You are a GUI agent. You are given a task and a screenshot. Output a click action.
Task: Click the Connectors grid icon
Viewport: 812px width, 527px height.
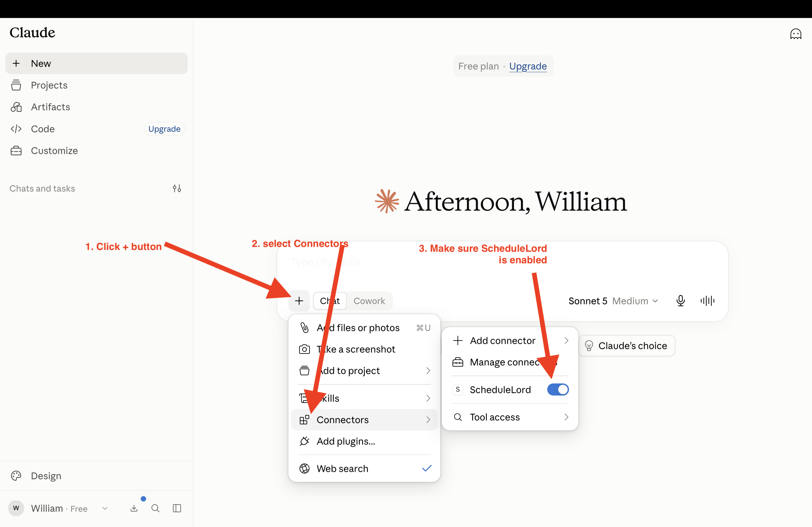click(304, 420)
